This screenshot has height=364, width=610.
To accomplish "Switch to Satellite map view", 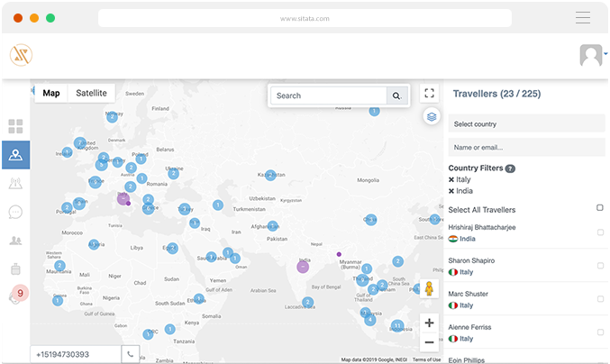I will (91, 93).
